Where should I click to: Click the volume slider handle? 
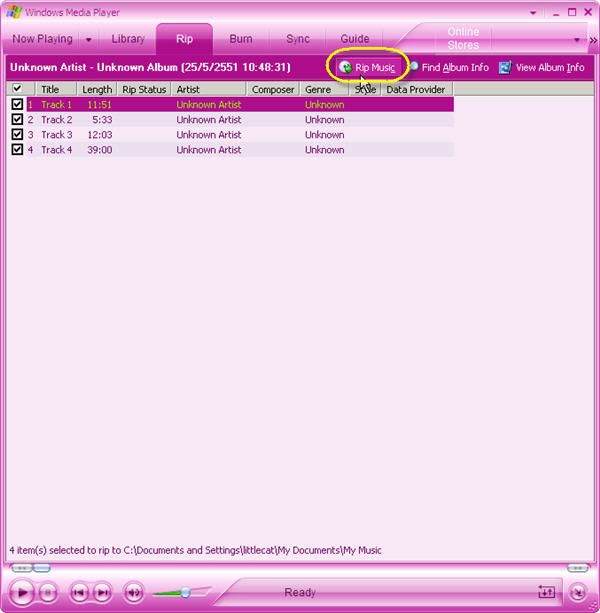click(185, 592)
